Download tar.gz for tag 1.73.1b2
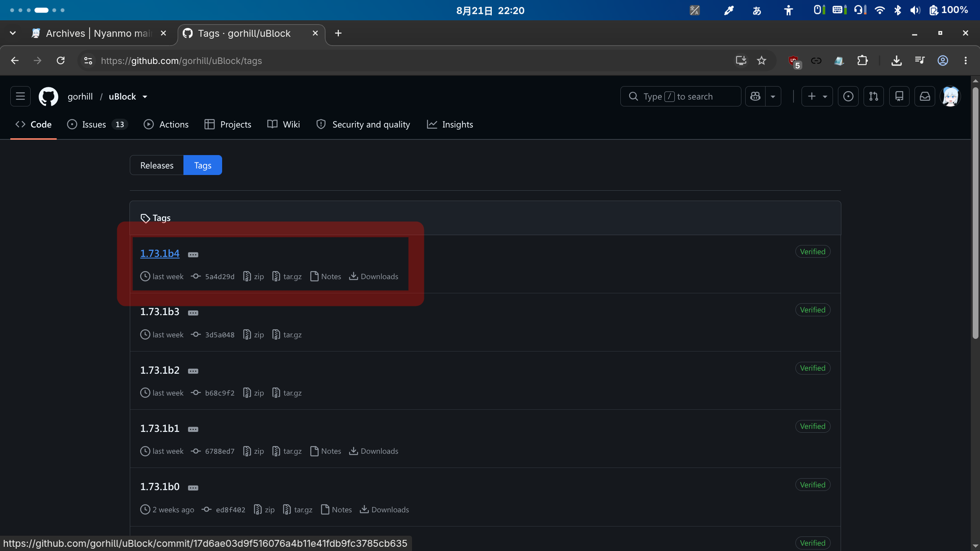The image size is (980, 551). pyautogui.click(x=287, y=393)
